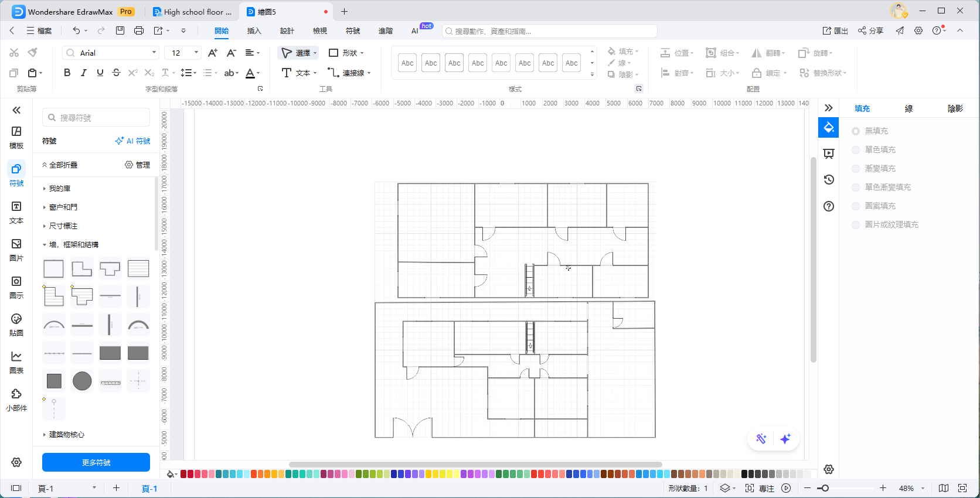Viewport: 980px width, 498px height.
Task: Click the symbol search field
Action: [97, 118]
